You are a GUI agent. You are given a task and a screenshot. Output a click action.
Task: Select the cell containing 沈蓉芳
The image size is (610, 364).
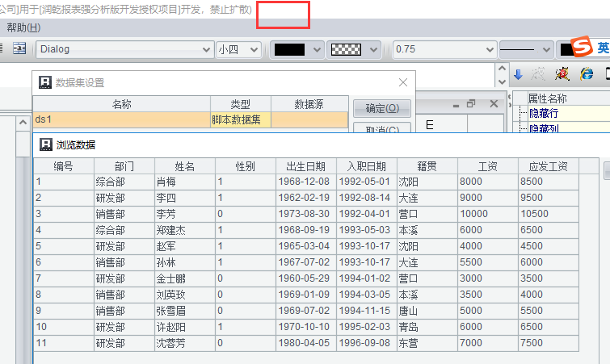(x=185, y=343)
